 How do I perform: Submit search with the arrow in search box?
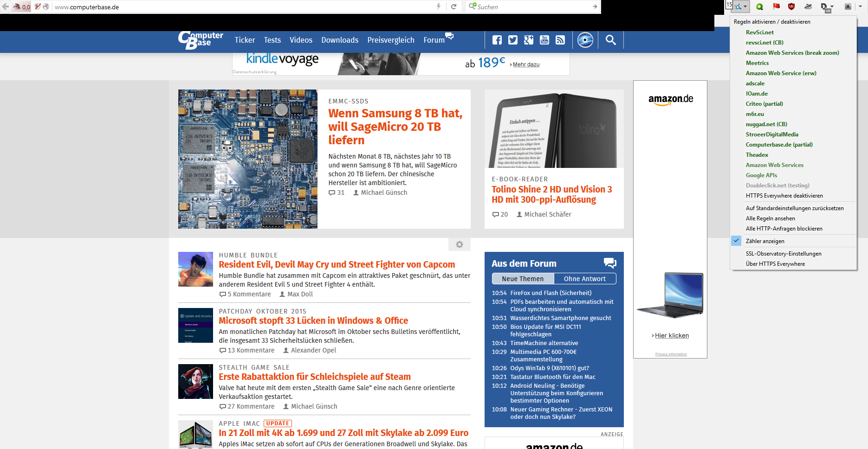click(595, 6)
